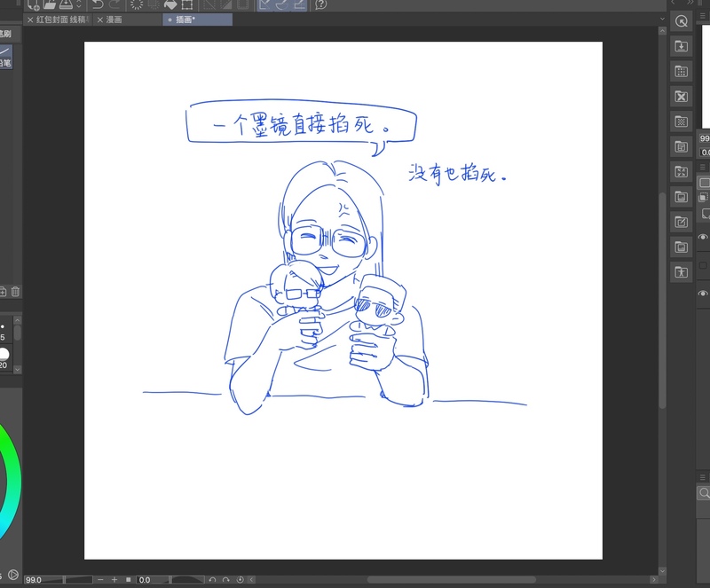The height and width of the screenshot is (588, 710).
Task: Open the Clip Studio Assets search icon
Action: pyautogui.click(x=681, y=21)
